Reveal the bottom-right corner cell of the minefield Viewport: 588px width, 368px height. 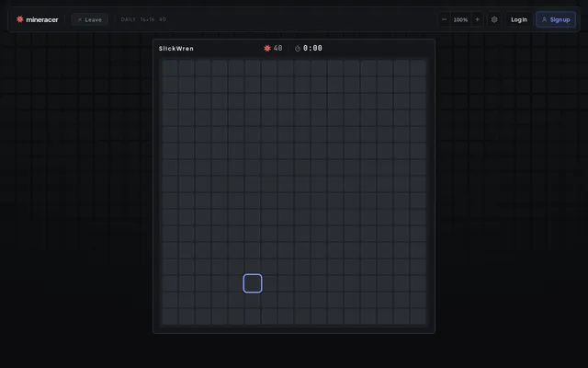tap(418, 316)
